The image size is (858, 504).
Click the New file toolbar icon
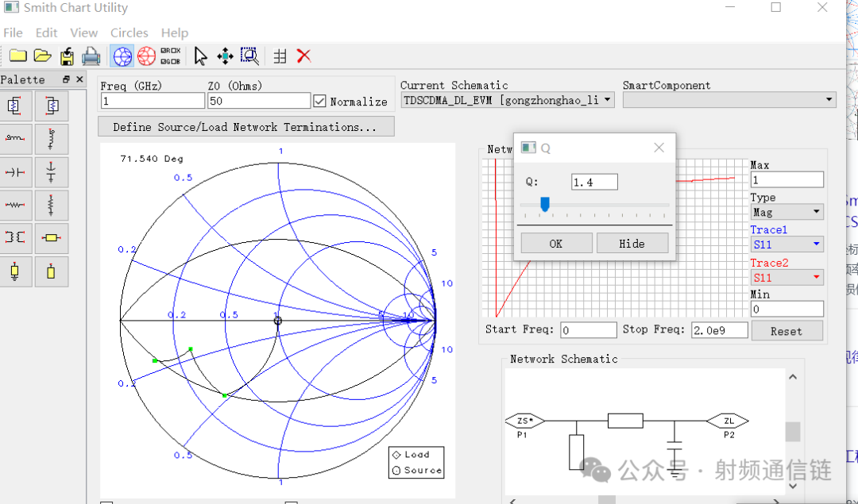click(x=18, y=56)
